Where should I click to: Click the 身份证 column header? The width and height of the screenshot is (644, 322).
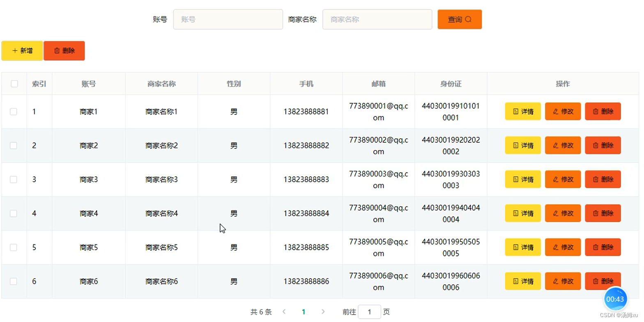point(451,84)
